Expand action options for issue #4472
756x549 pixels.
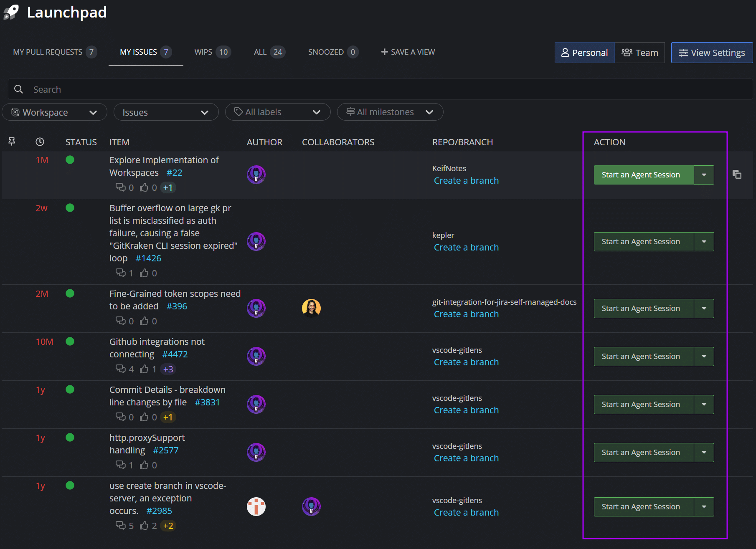704,357
